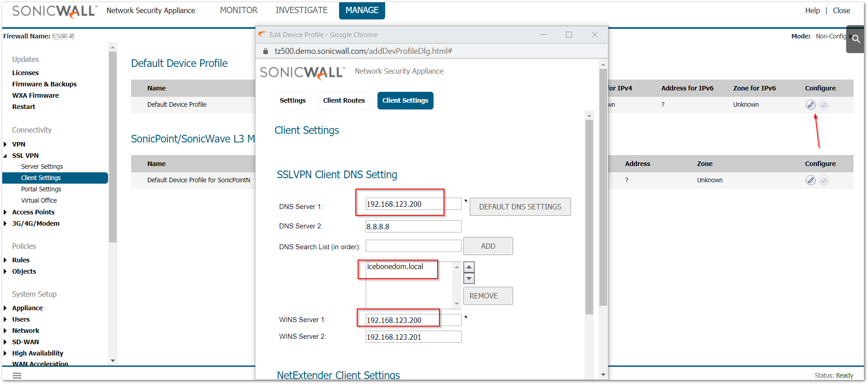Screen dimensions: 868x384
Task: Click REMOVE button
Action: pos(488,296)
